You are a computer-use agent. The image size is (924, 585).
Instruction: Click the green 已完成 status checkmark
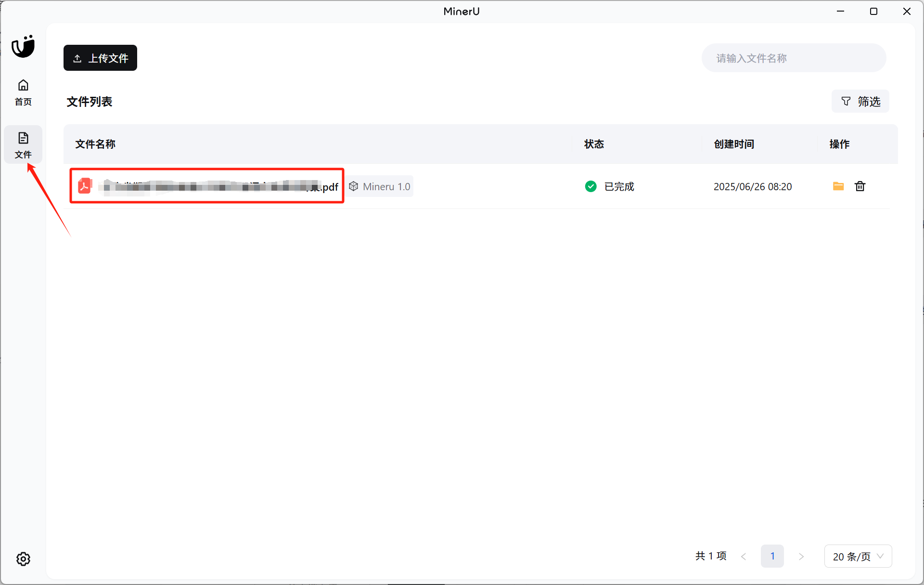[590, 186]
